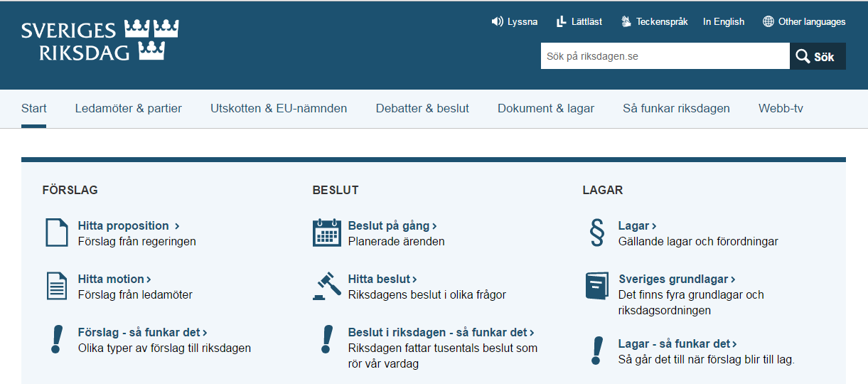Click the Sveriges Riksdag logo
The height and width of the screenshot is (384, 868).
(100, 41)
